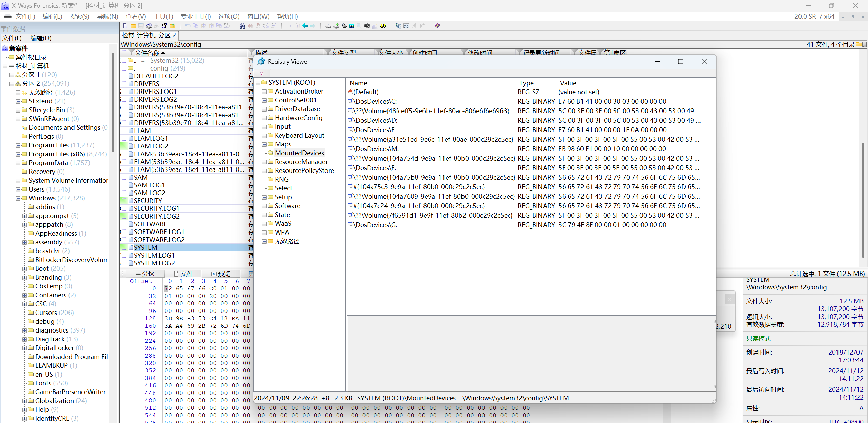Click the yellow gear options icon
This screenshot has height=423, width=868.
(383, 26)
